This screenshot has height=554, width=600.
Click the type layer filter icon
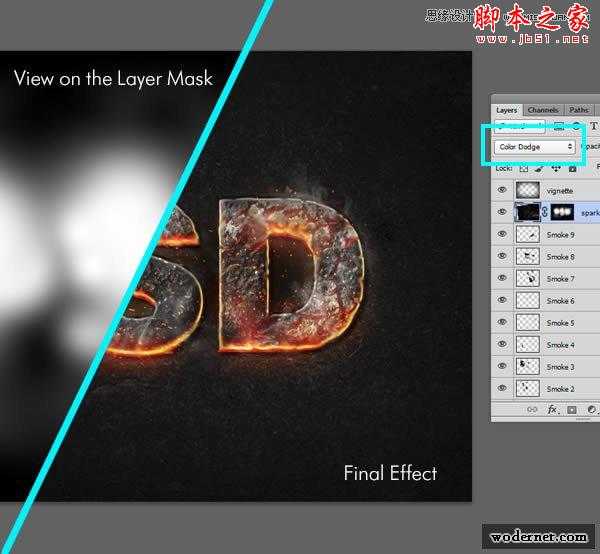593,126
